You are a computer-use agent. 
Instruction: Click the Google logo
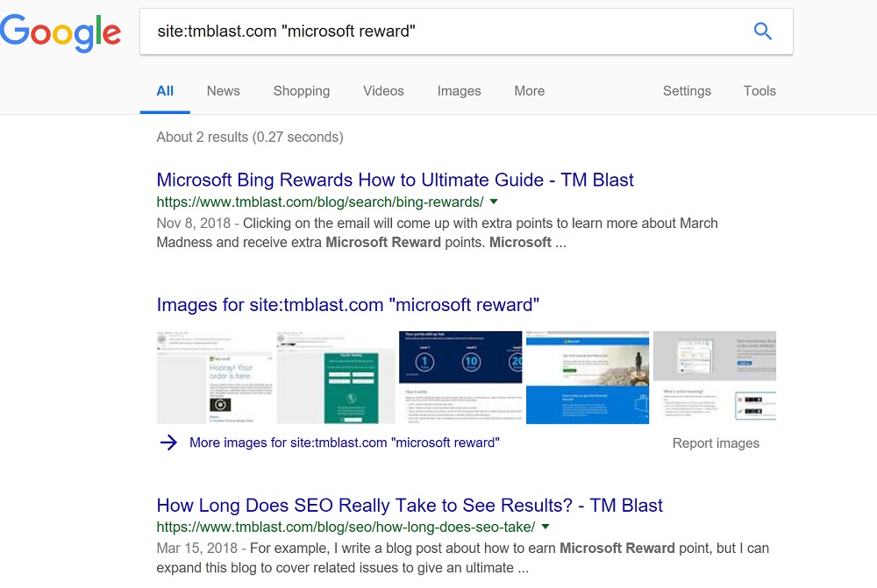61,32
